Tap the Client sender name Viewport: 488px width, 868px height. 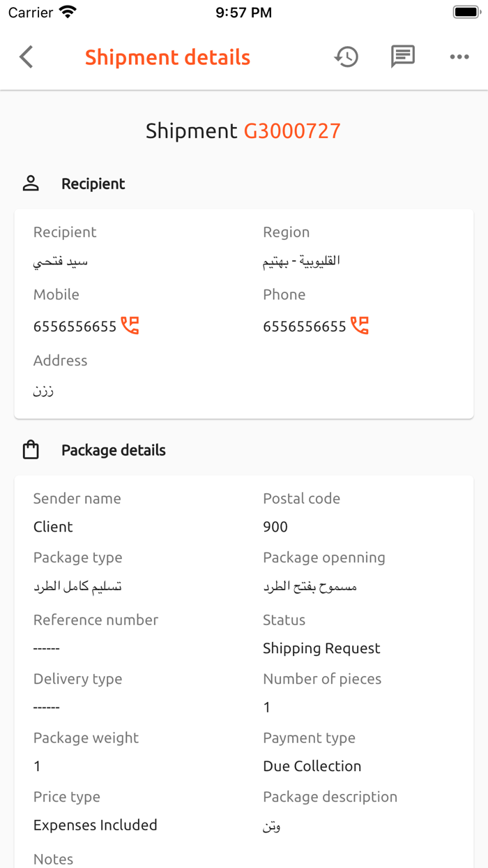coord(53,527)
